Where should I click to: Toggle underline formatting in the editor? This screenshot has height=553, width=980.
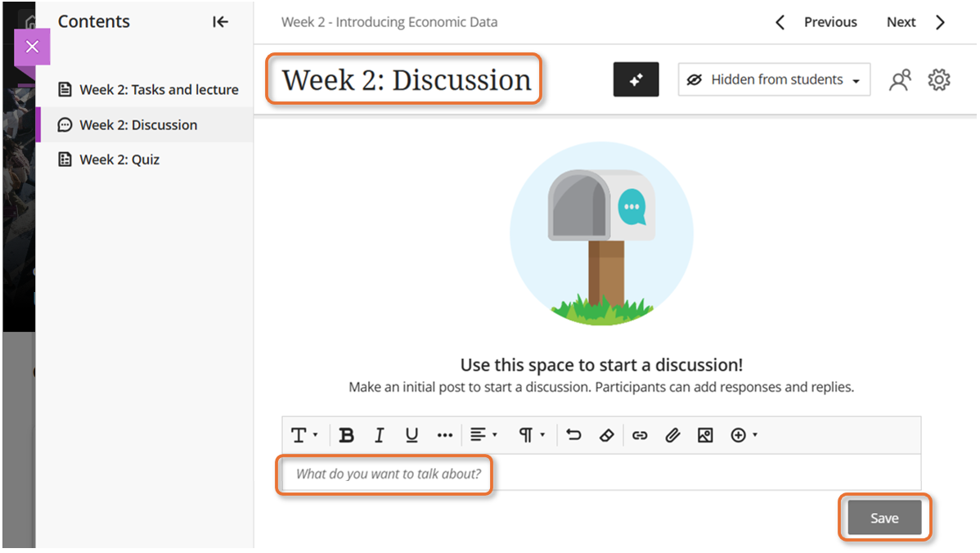411,435
